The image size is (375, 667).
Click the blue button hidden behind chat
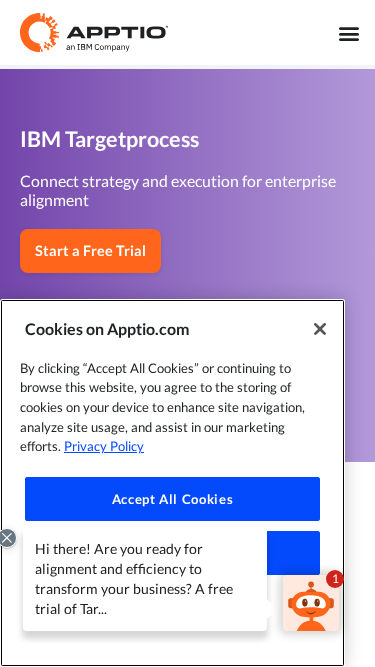pos(293,553)
